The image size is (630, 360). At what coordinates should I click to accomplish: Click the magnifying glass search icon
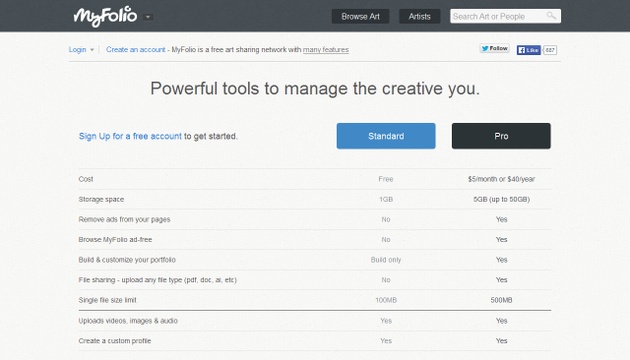[551, 16]
